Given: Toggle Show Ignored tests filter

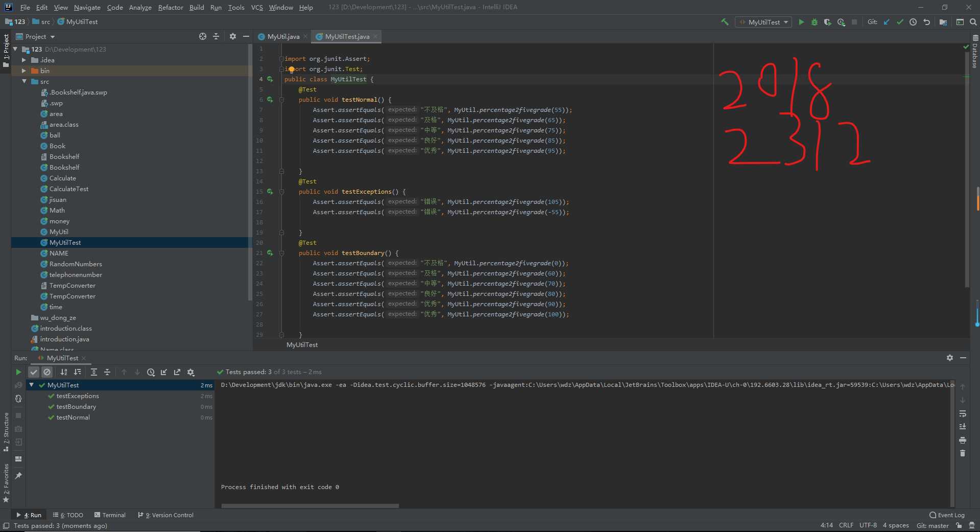Looking at the screenshot, I should point(47,372).
